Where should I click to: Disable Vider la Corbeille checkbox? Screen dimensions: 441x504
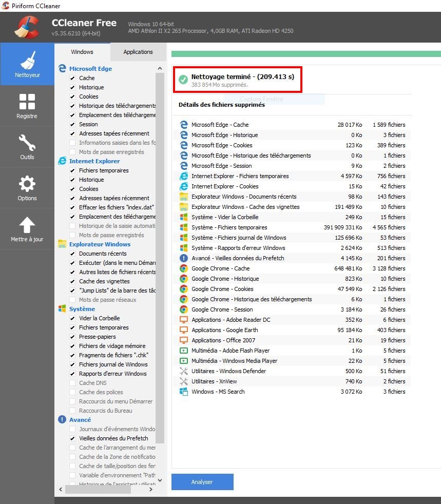[72, 318]
